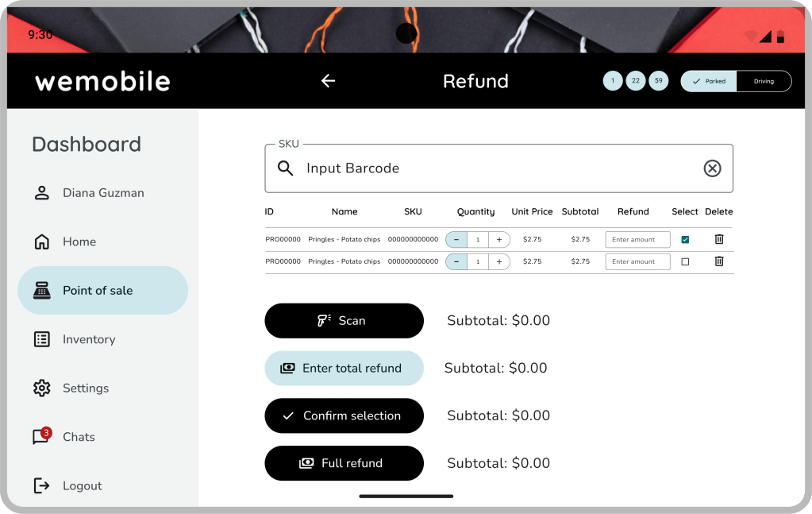Click the Full refund button
The image size is (812, 514).
pos(344,463)
